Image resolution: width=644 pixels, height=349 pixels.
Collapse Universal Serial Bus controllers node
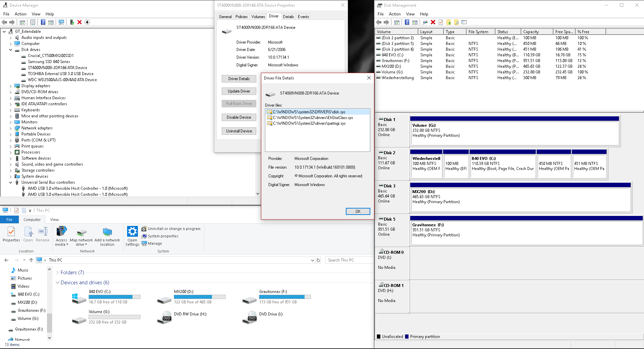click(10, 182)
